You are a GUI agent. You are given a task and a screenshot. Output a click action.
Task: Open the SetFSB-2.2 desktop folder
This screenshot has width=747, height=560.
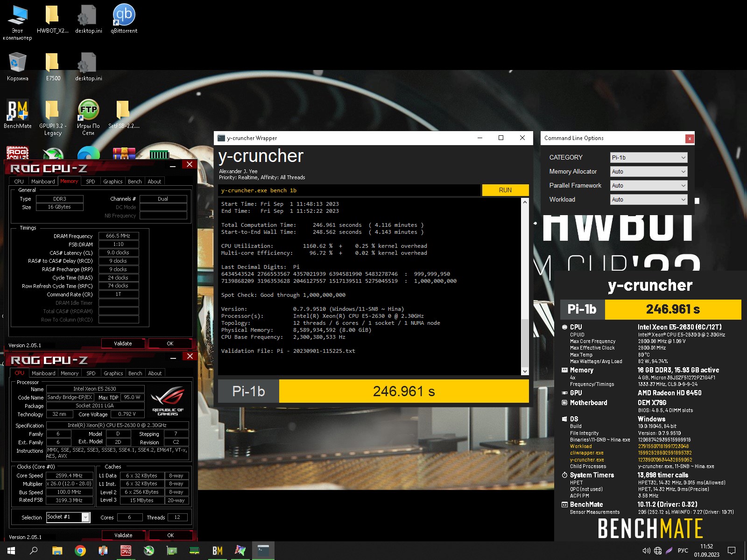click(124, 114)
